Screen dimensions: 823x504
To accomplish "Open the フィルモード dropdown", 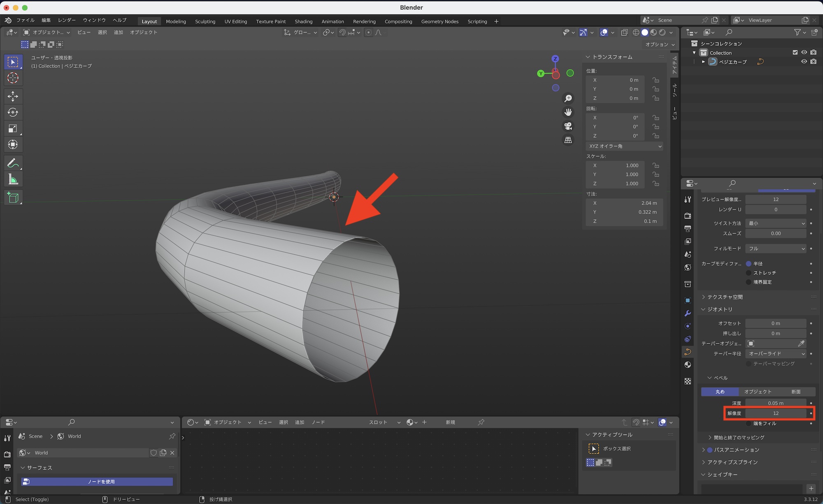I will [x=776, y=249].
